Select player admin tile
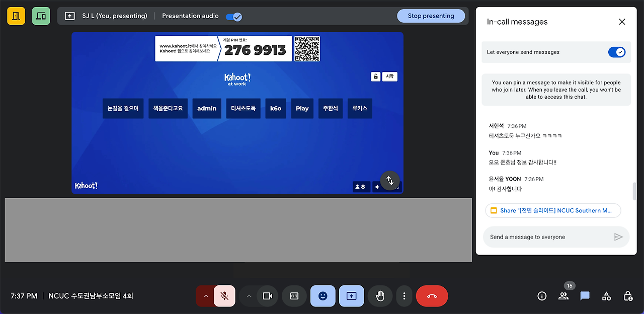This screenshot has height=314, width=644. 207,108
